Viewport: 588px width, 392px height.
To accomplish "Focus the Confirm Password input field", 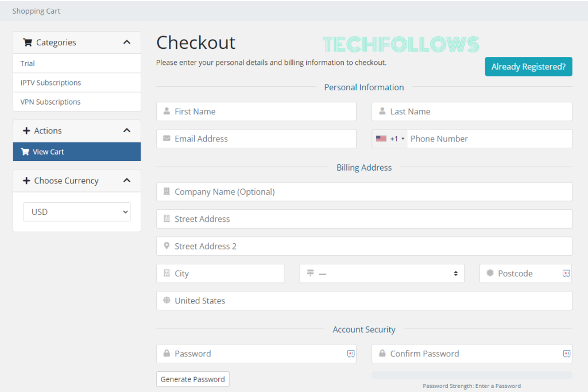I will [472, 353].
